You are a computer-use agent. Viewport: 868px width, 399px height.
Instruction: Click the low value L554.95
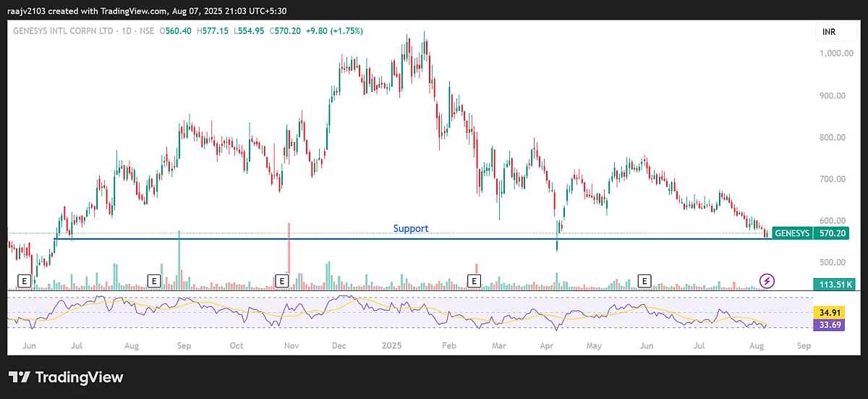point(250,31)
